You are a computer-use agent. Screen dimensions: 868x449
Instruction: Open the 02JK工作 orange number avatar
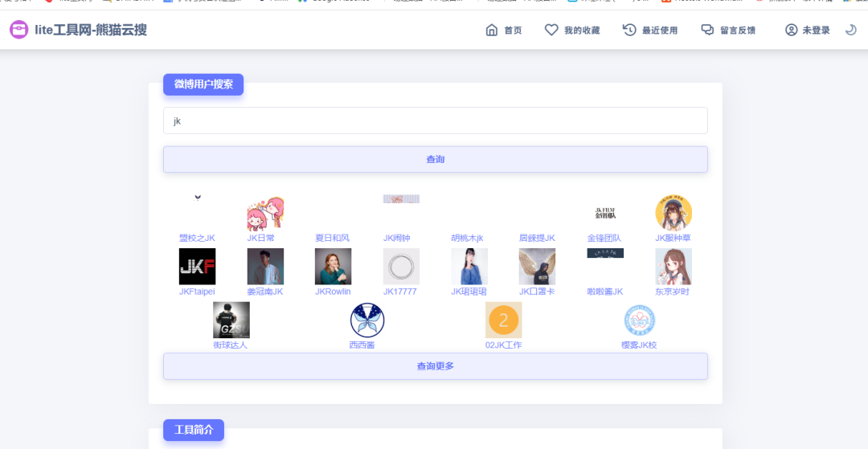[x=503, y=320]
